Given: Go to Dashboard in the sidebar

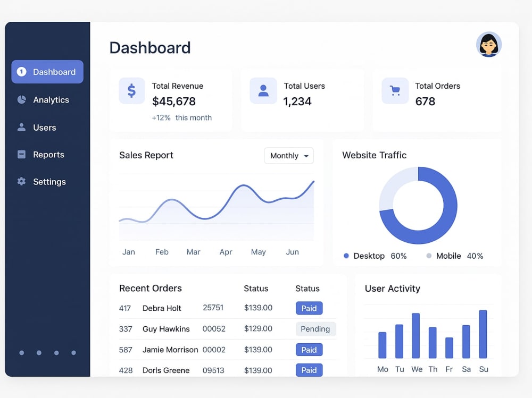Looking at the screenshot, I should tap(47, 72).
